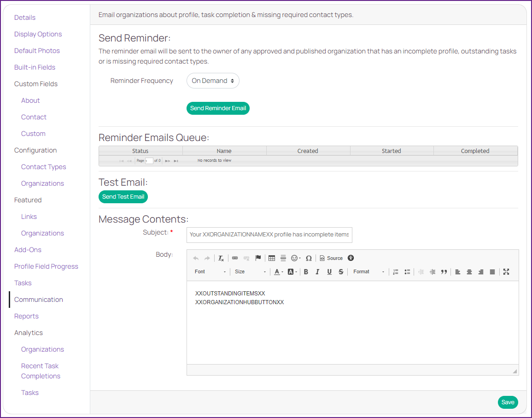Navigate to Built-in Fields
The height and width of the screenshot is (418, 532).
[35, 68]
